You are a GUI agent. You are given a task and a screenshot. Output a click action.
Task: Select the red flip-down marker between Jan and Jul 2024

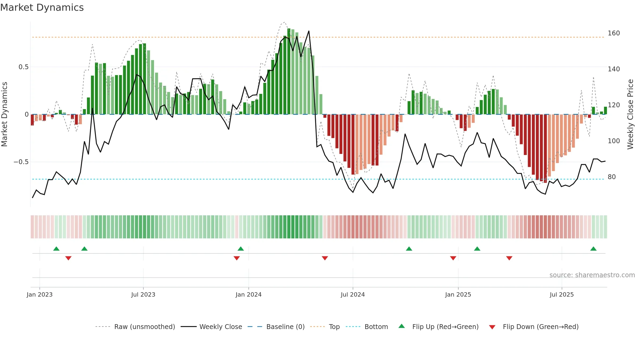pos(325,258)
